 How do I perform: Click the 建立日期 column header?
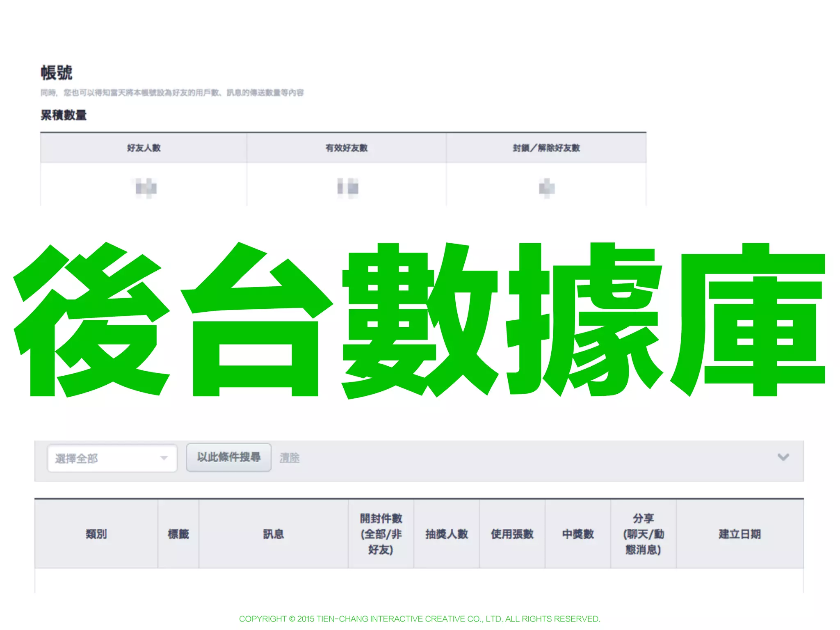click(740, 534)
